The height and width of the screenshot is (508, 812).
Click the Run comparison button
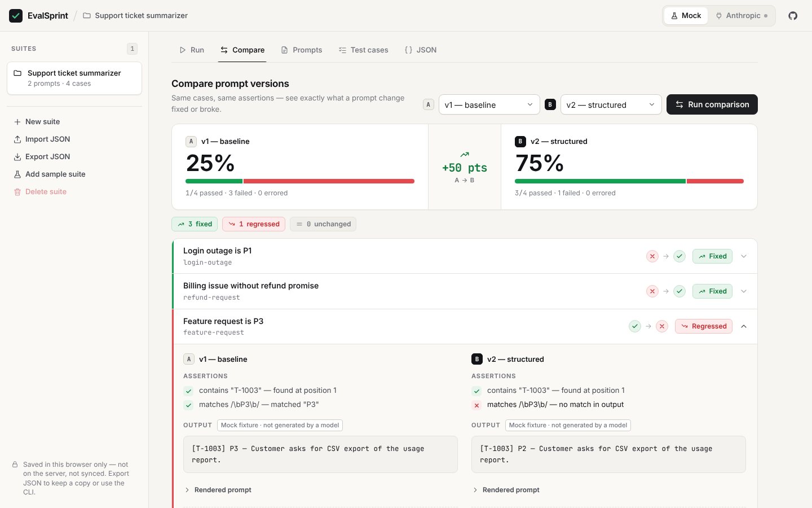712,104
